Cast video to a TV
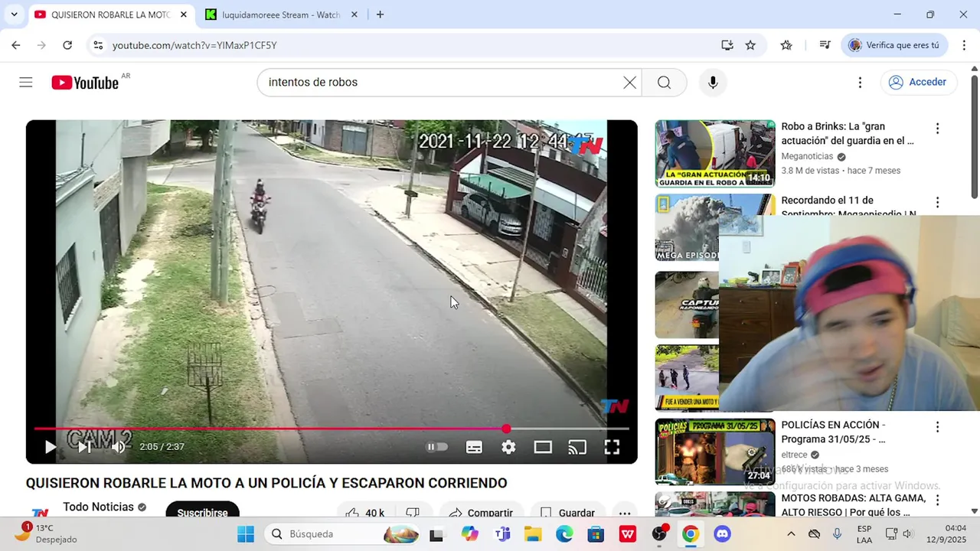Screen dimensions: 980x551 click(577, 447)
